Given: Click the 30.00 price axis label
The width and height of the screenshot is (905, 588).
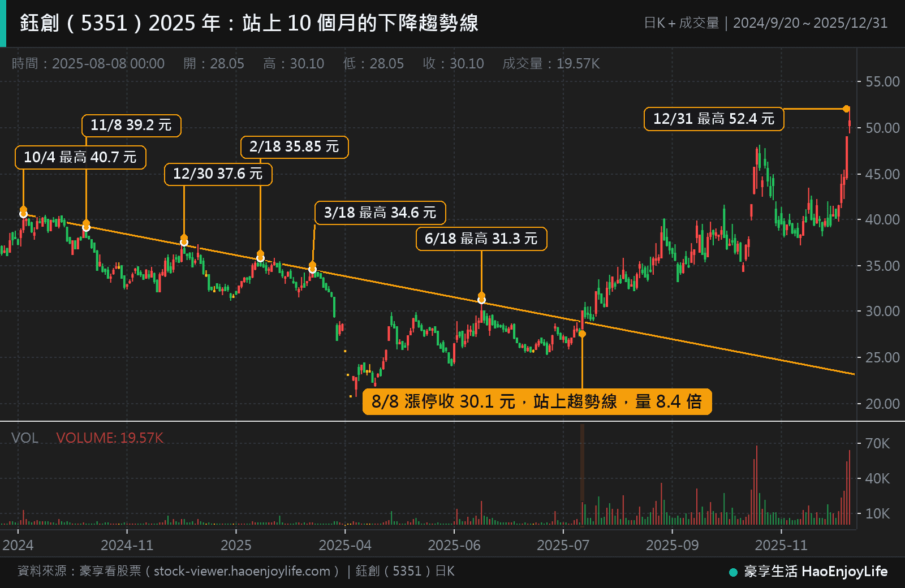Looking at the screenshot, I should [x=882, y=311].
